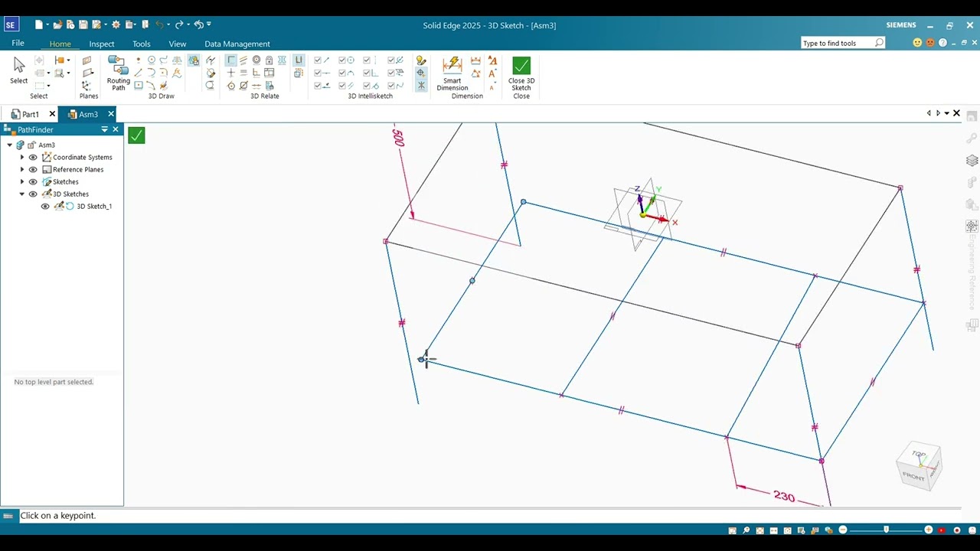Switch to the Tools ribbon tab
The width and height of the screenshot is (980, 551).
[x=141, y=44]
